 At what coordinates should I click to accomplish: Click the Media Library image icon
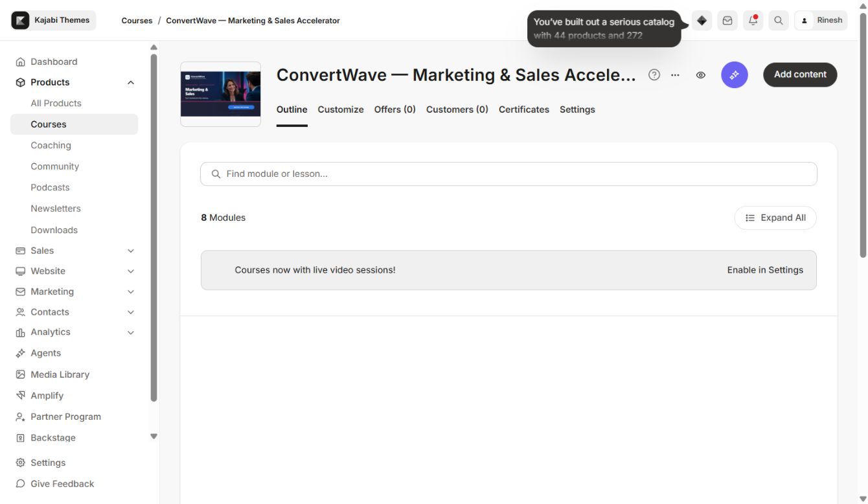point(20,374)
